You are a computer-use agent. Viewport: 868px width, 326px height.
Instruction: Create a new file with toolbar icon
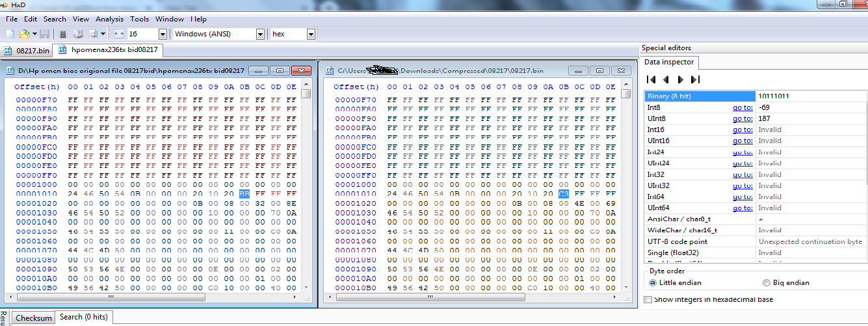[10, 34]
